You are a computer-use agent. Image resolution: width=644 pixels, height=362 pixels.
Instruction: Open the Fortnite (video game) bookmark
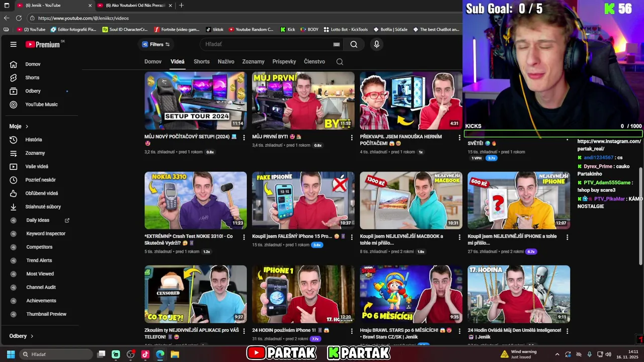pos(177,30)
